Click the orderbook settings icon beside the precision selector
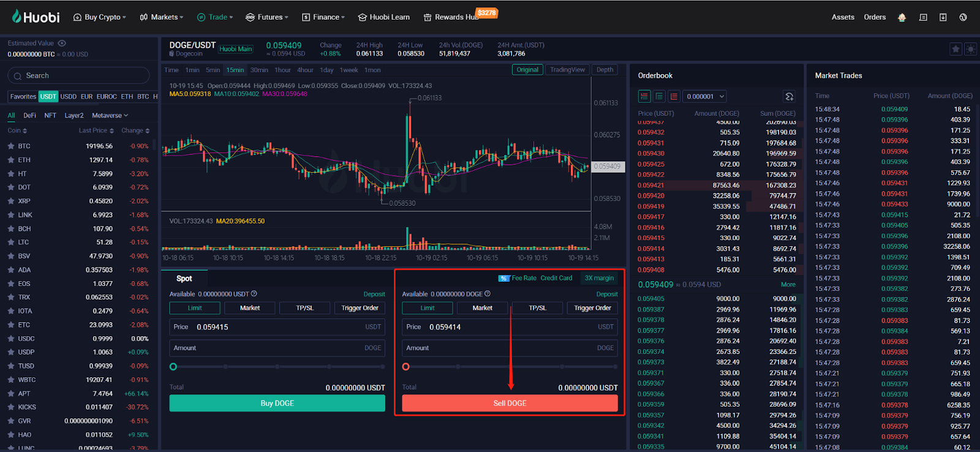Screen dimensions: 980x452 (x=790, y=96)
